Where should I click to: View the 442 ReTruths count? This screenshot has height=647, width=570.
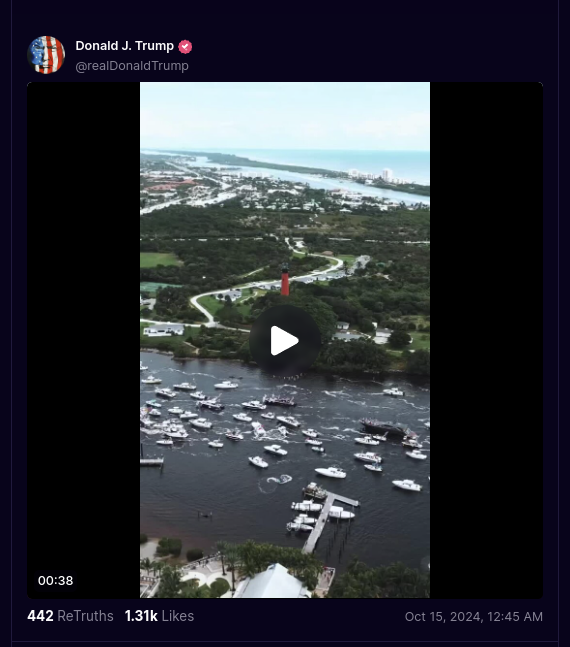click(70, 616)
